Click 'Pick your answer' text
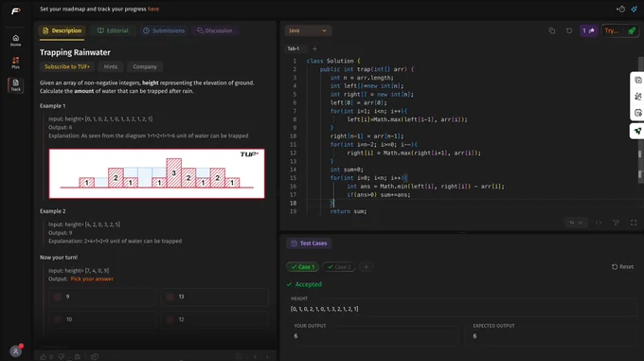 pos(92,279)
